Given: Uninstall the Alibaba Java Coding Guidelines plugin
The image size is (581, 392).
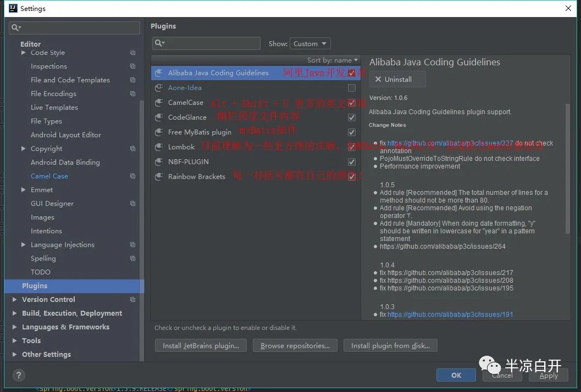Looking at the screenshot, I should point(397,79).
